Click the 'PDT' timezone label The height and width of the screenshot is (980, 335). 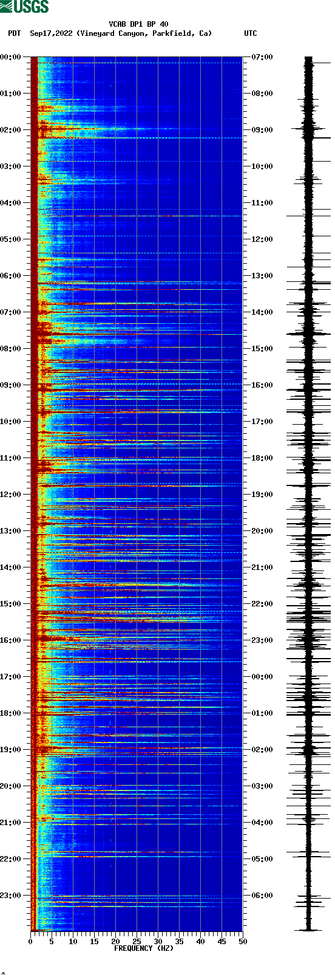15,33
